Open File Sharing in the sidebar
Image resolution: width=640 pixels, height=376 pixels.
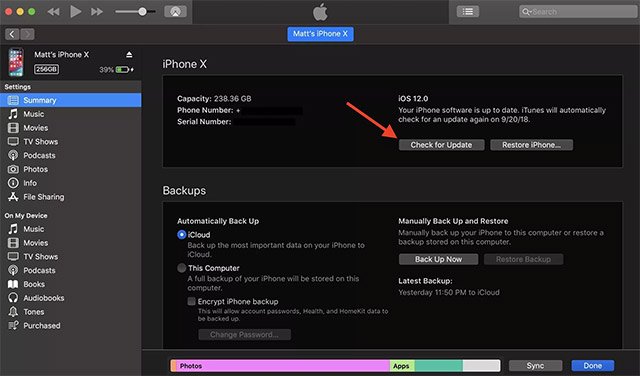(71, 197)
